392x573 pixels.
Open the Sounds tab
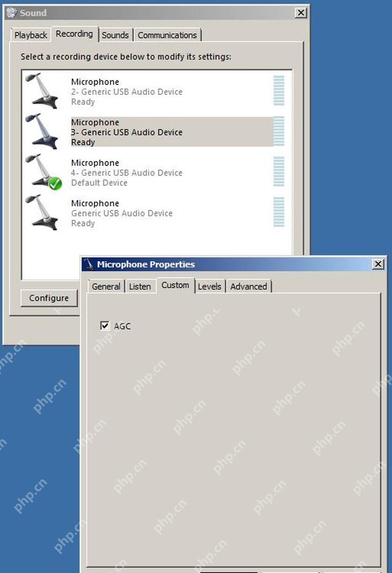115,35
